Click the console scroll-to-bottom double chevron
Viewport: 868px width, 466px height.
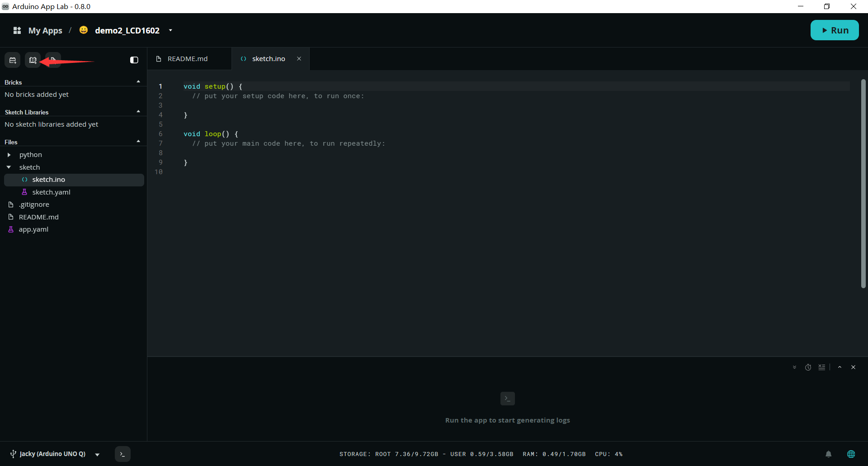click(794, 367)
